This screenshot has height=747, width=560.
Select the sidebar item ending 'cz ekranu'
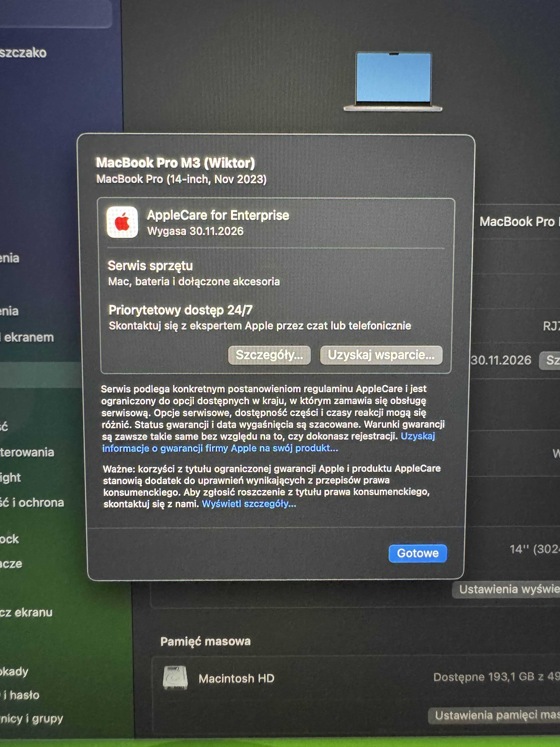[26, 612]
